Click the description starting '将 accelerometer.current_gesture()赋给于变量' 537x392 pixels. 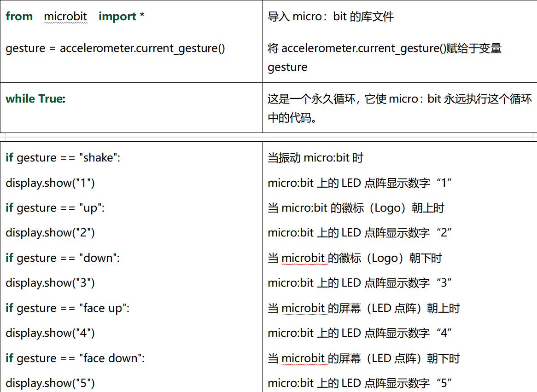point(385,48)
